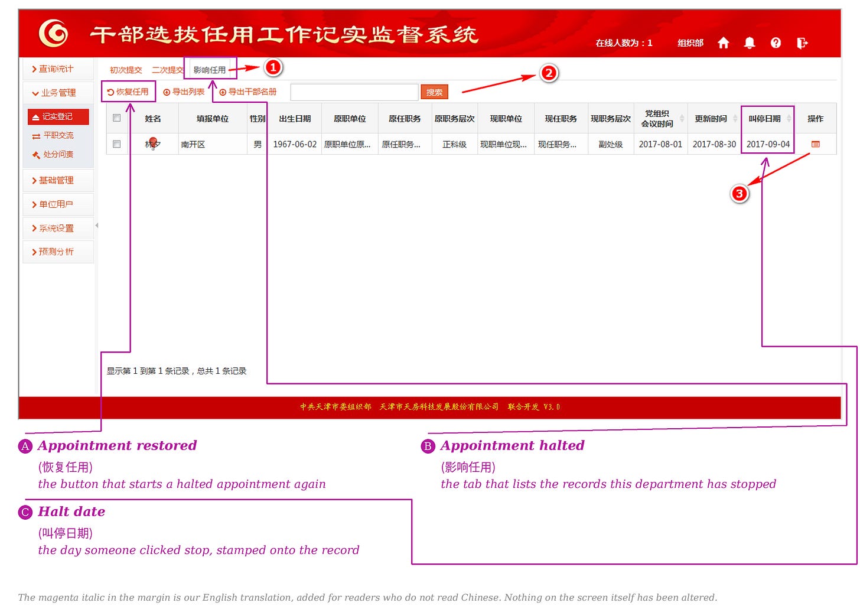Sort by the 党组织会议时间 column
This screenshot has height=616, width=860.
point(660,119)
